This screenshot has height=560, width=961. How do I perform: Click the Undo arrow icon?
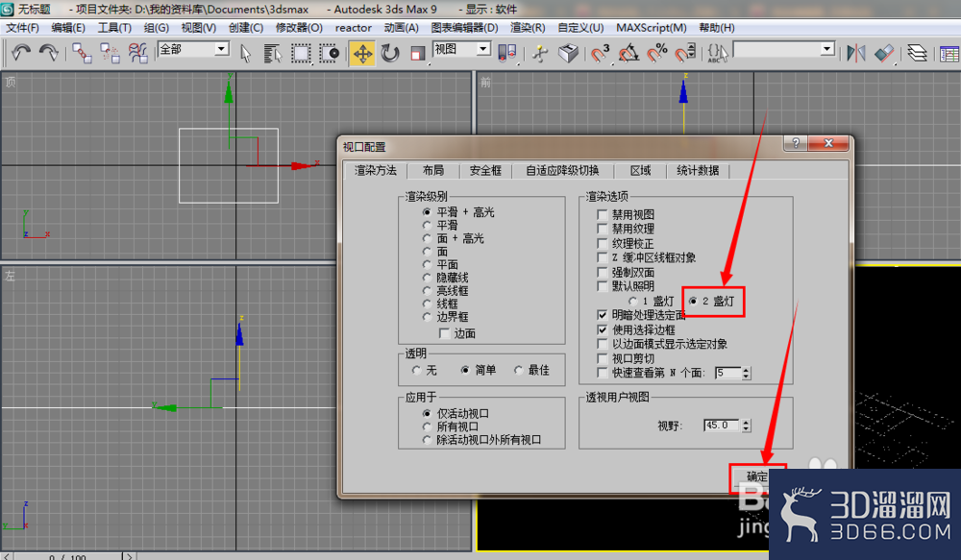tap(21, 53)
